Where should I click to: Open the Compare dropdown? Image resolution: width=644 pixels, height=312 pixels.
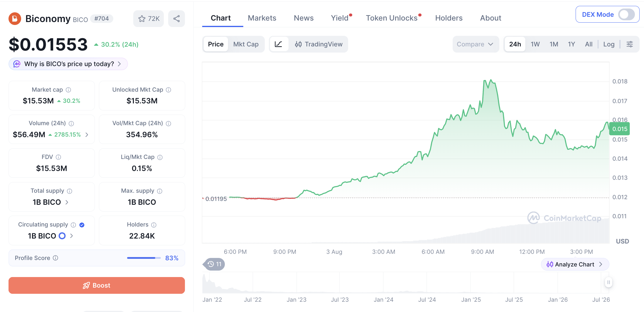click(475, 44)
